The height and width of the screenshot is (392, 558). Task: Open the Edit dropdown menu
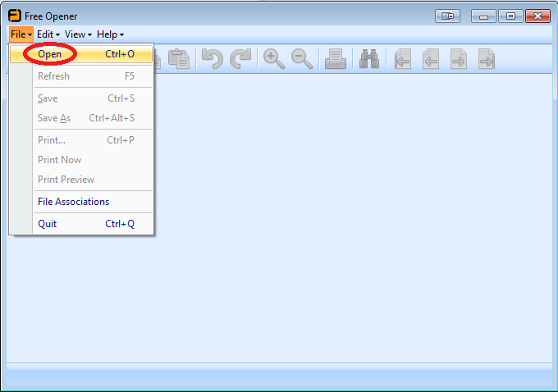(48, 34)
